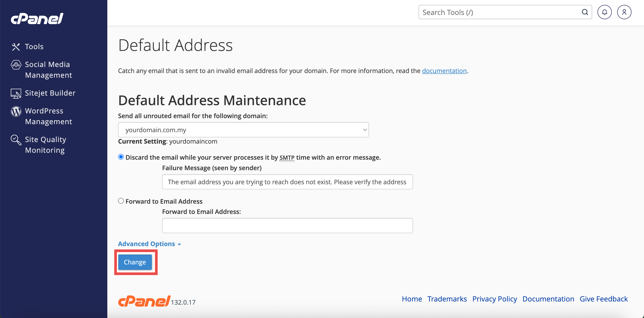This screenshot has width=644, height=318.
Task: Open the Sitejet Builder menu item
Action: coord(50,93)
